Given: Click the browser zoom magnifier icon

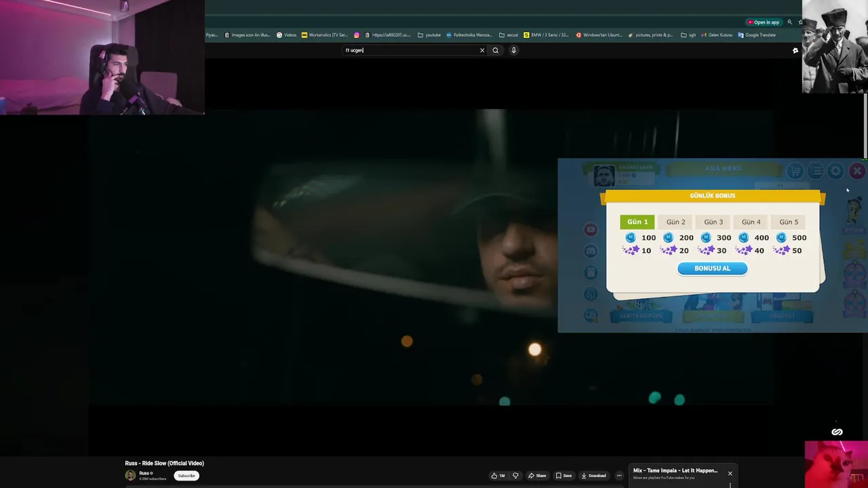Looking at the screenshot, I should [789, 22].
